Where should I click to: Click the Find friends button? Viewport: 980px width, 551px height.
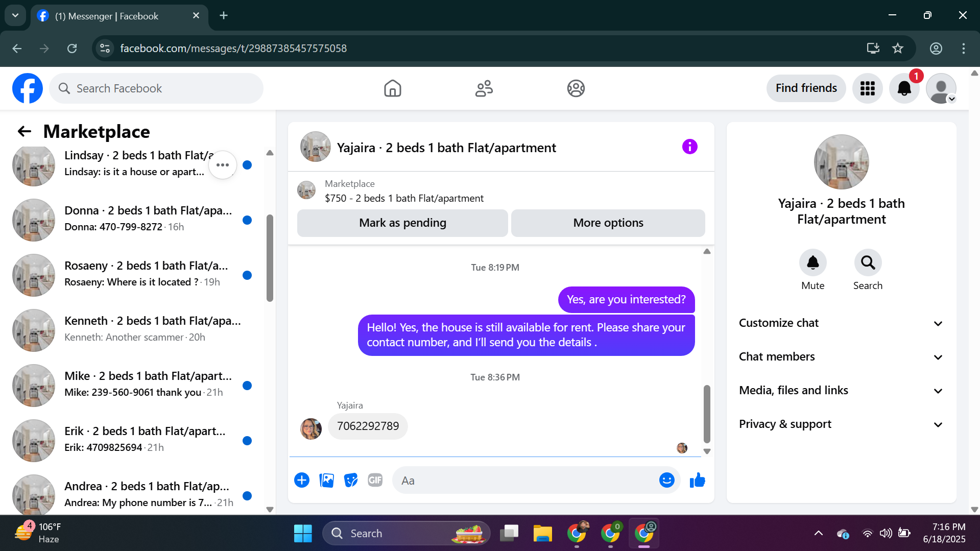tap(806, 88)
